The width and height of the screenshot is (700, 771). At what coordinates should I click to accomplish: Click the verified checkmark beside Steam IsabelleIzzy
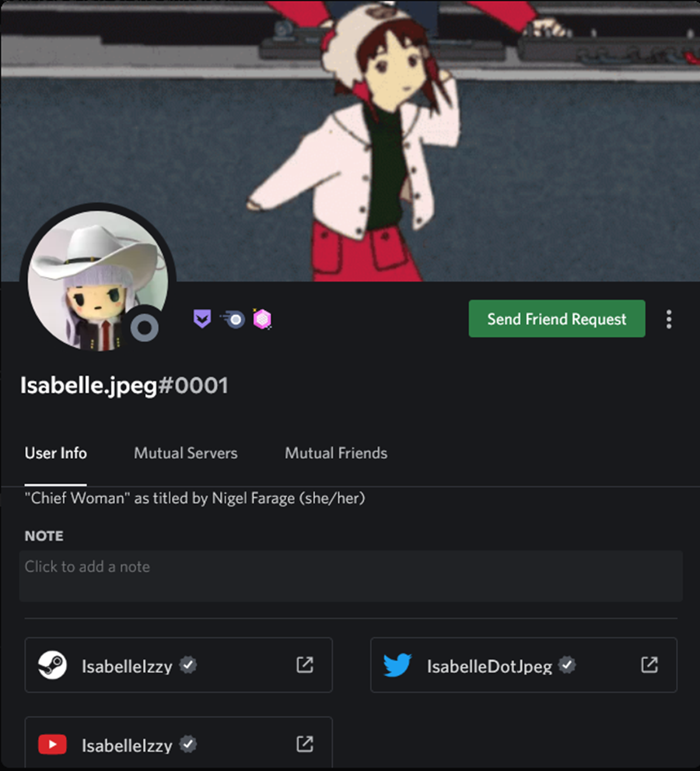187,664
